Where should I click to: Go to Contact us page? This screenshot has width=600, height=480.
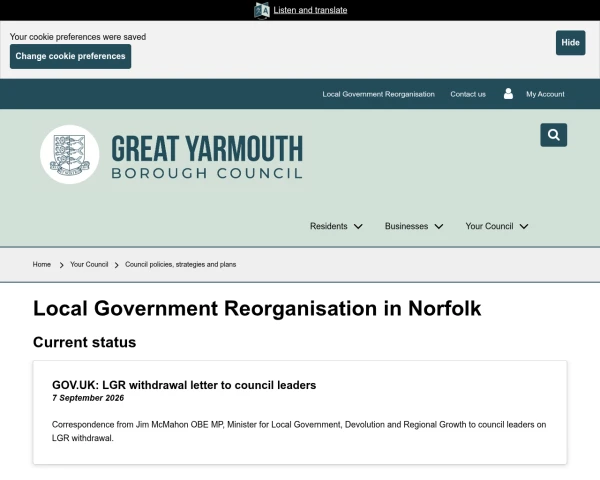pos(468,94)
